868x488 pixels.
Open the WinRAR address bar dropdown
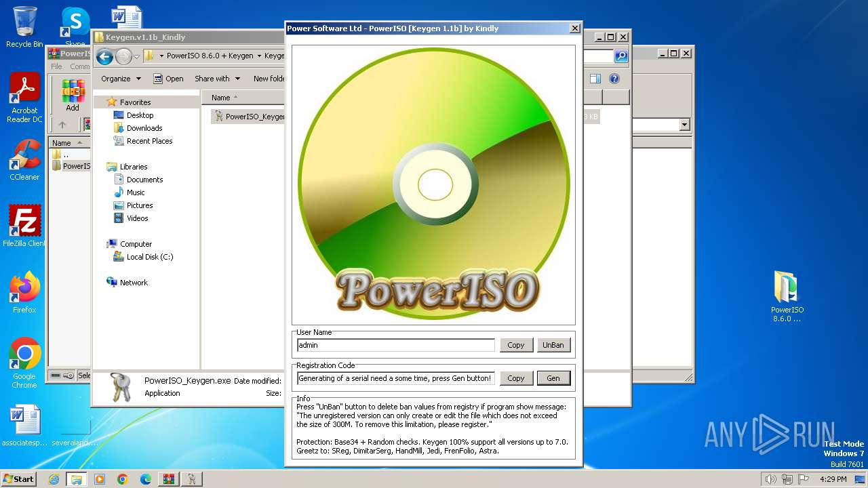tap(684, 125)
